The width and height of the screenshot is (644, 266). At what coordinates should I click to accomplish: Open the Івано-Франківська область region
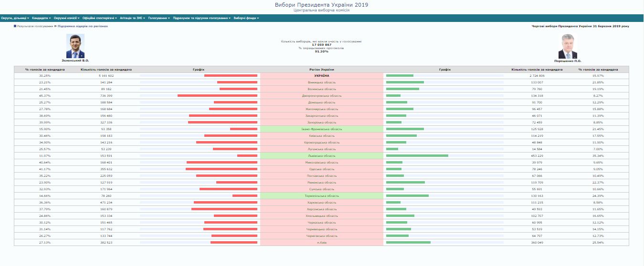click(322, 129)
